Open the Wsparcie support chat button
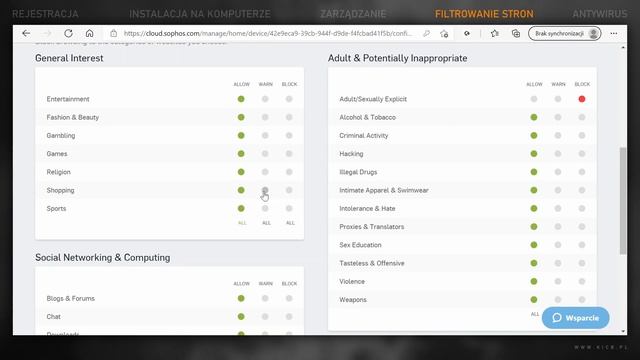Viewport: 640px width, 360px height. (576, 318)
